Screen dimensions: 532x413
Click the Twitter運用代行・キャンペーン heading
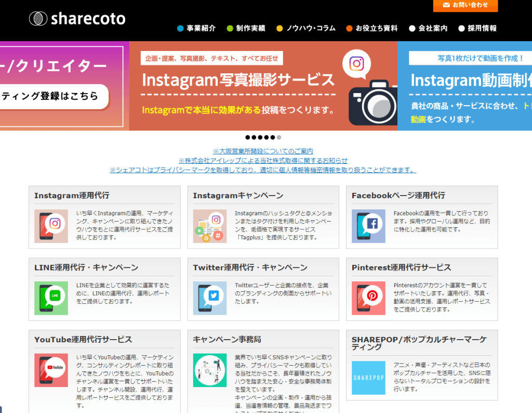click(250, 268)
